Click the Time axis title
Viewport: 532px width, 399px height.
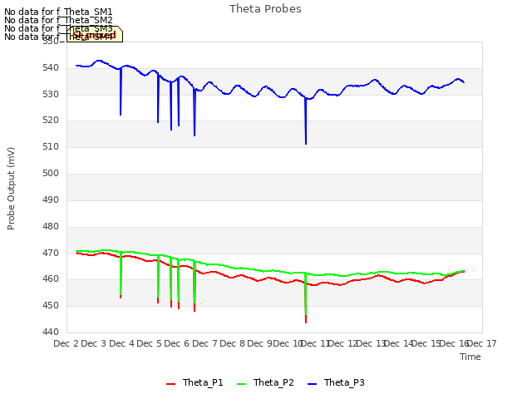click(470, 357)
